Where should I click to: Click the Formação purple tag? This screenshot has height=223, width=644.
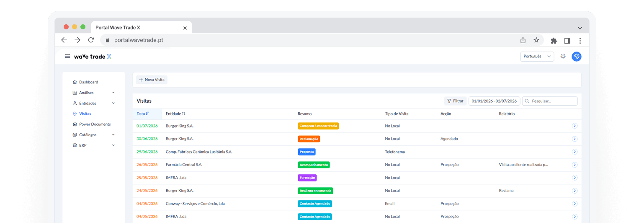click(307, 178)
